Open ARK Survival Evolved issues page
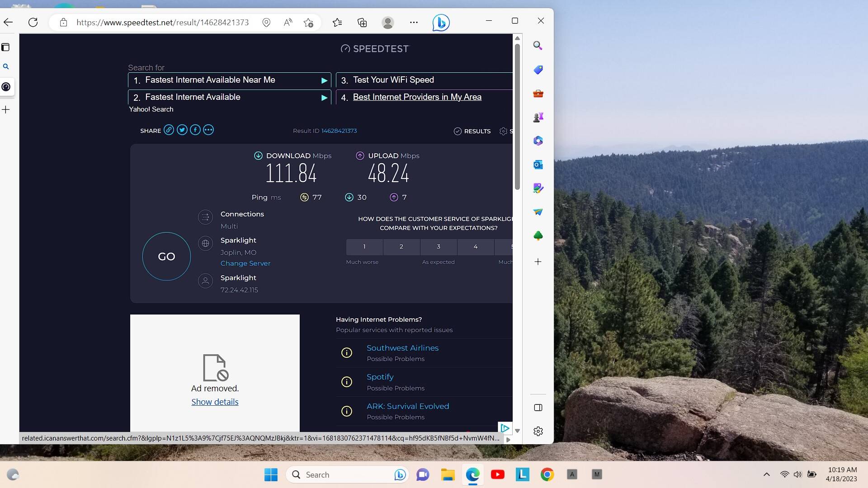 point(408,406)
